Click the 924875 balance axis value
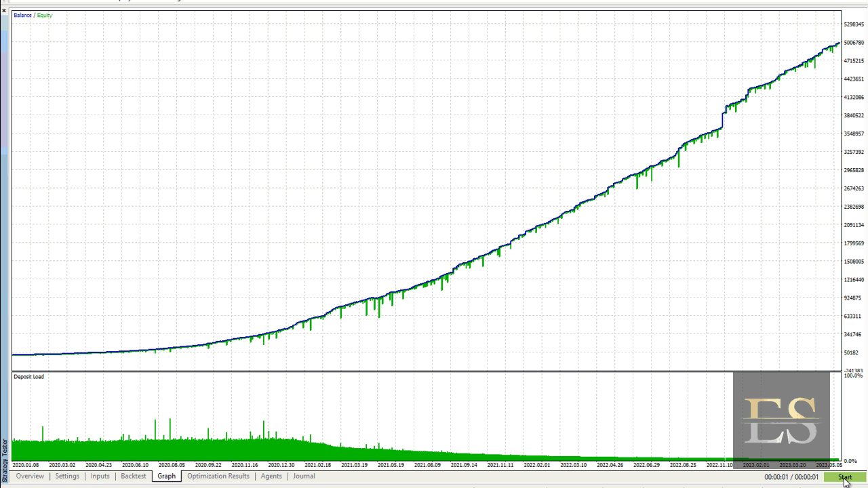The image size is (868, 488). [x=852, y=298]
